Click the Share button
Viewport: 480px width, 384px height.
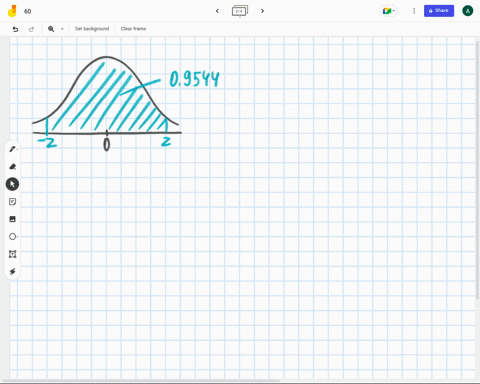coord(439,11)
